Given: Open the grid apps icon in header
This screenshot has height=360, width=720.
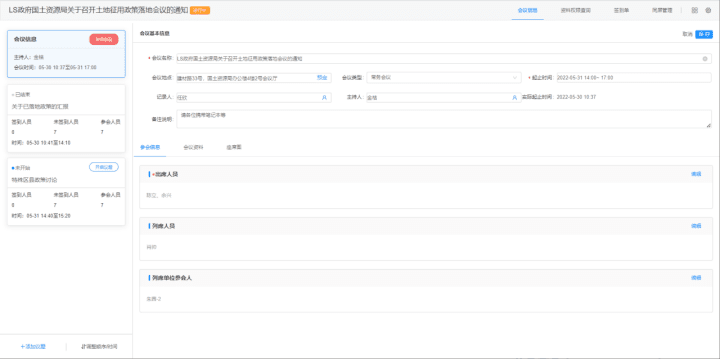Looking at the screenshot, I should click(695, 10).
